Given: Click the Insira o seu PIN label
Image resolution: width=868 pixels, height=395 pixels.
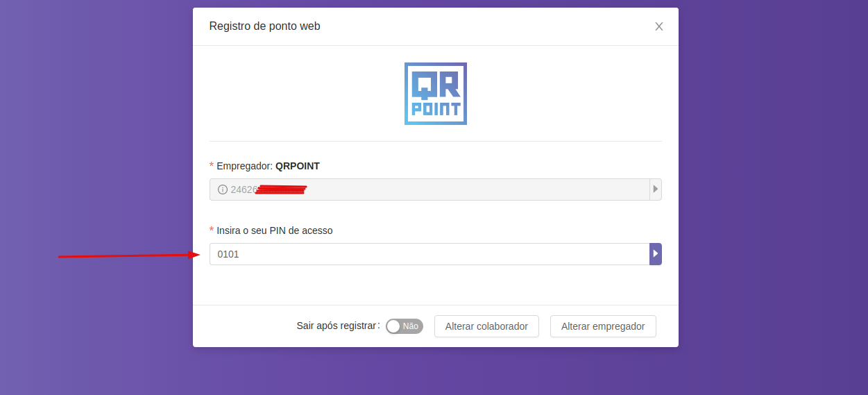Looking at the screenshot, I should point(274,230).
